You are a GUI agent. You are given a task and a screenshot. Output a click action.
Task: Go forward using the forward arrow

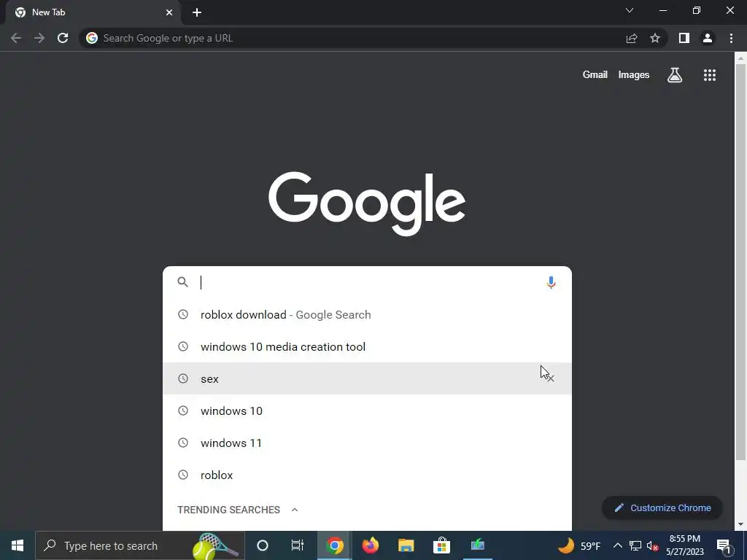[39, 38]
